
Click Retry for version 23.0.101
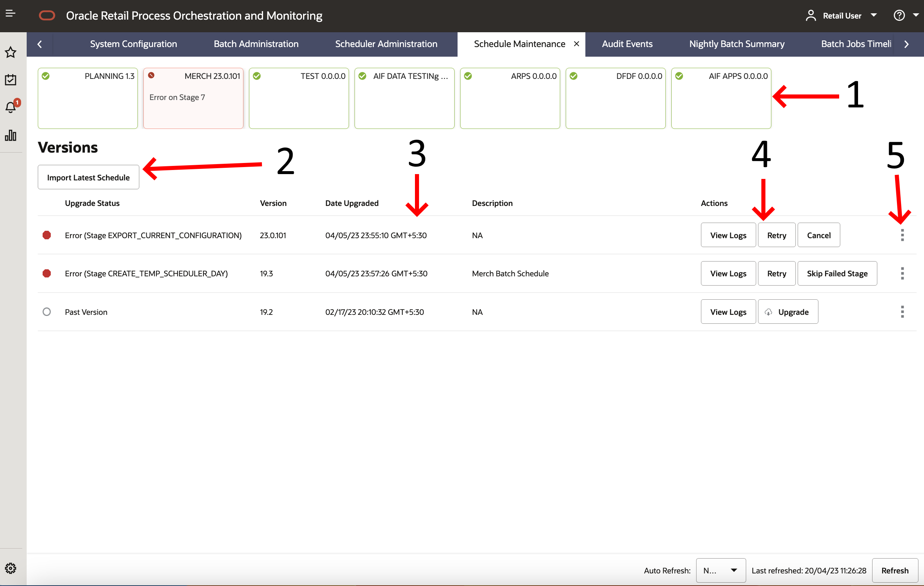point(777,235)
